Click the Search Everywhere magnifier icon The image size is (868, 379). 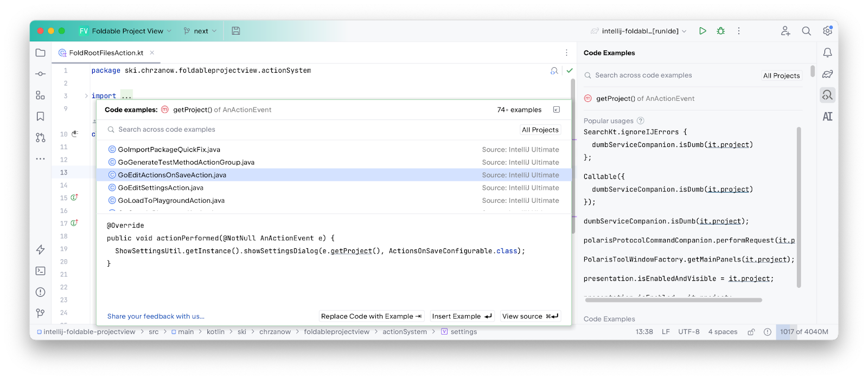point(806,31)
